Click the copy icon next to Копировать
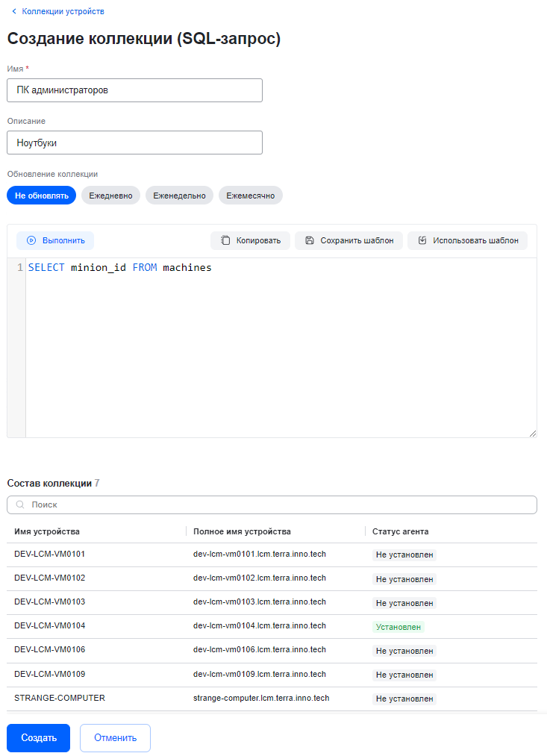 (225, 240)
